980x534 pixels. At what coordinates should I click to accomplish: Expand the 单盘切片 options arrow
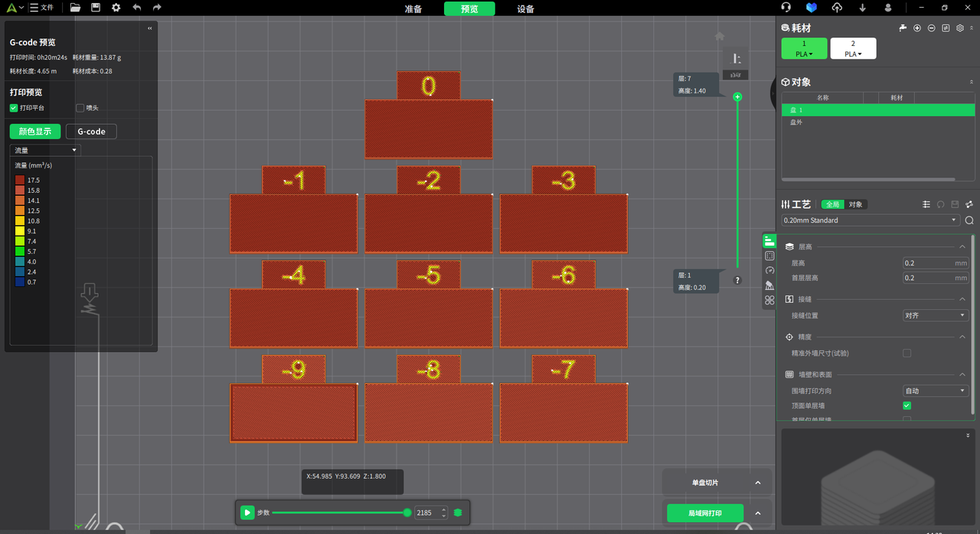pos(758,483)
